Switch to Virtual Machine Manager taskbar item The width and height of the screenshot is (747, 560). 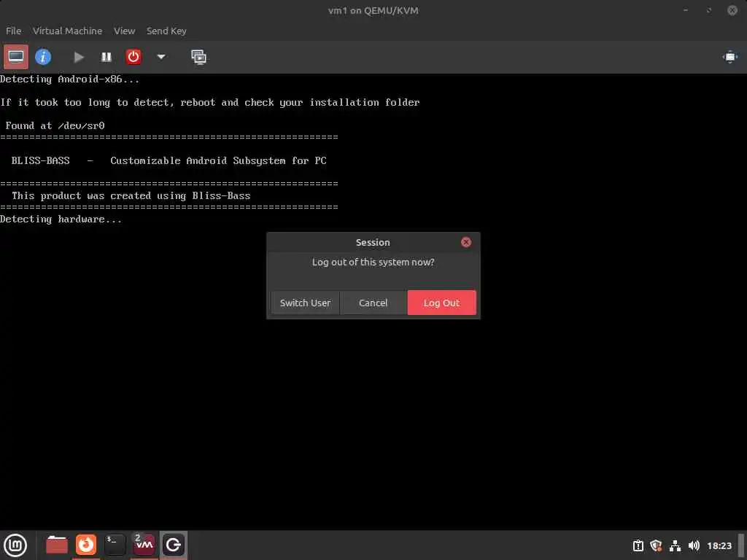[144, 545]
